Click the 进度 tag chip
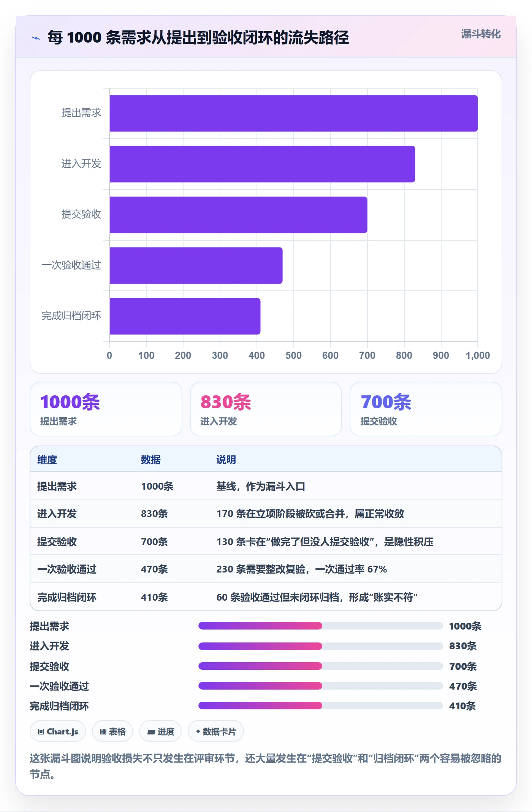The width and height of the screenshot is (532, 812). [160, 731]
